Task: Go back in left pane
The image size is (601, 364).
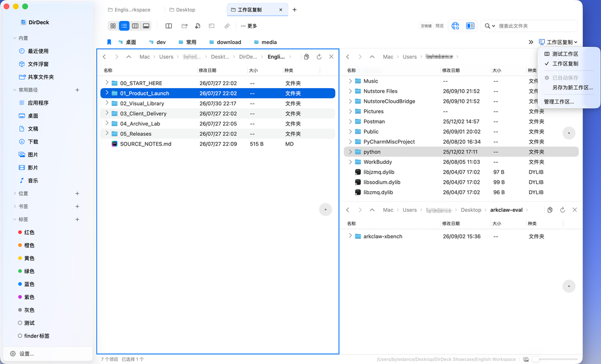Action: pos(104,57)
